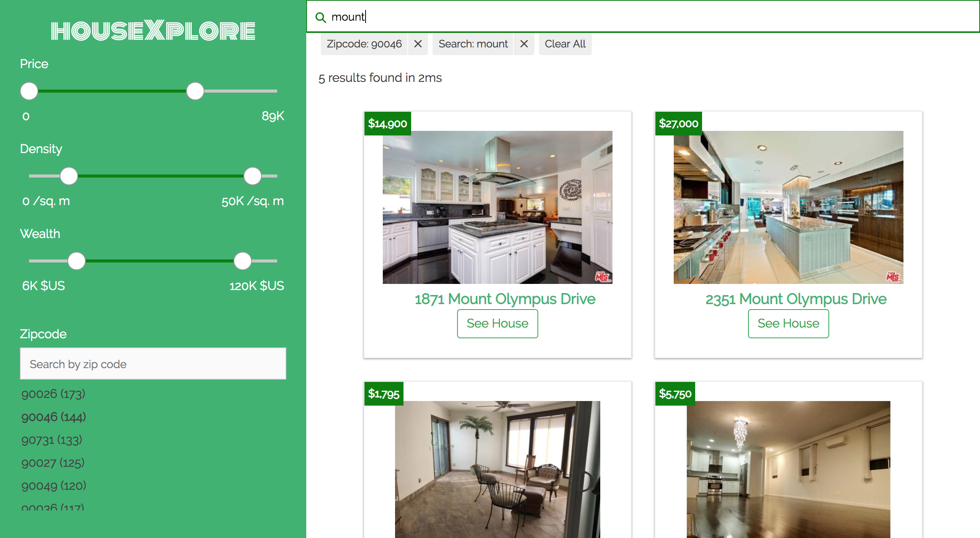Click the $5,750 price badge
This screenshot has width=980, height=538.
675,394
